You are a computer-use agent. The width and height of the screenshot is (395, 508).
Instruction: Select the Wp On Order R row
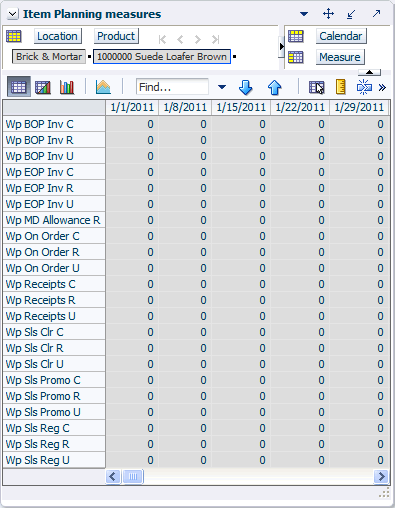(x=54, y=252)
